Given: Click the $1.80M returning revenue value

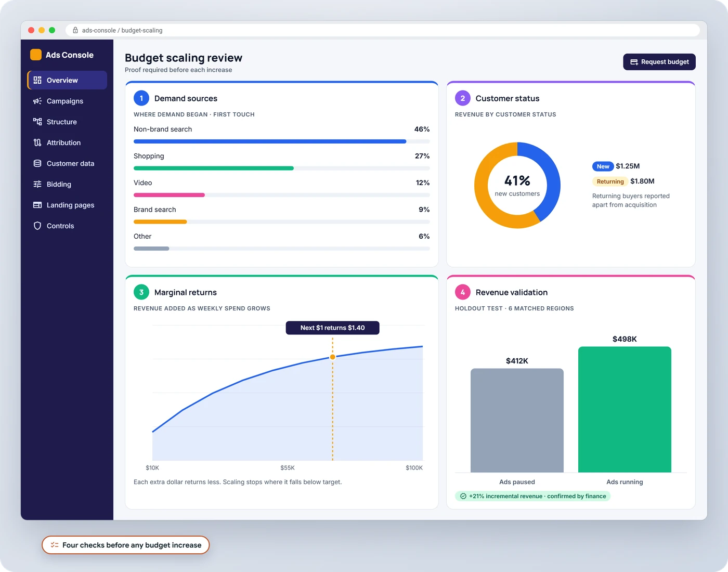Looking at the screenshot, I should click(x=643, y=181).
